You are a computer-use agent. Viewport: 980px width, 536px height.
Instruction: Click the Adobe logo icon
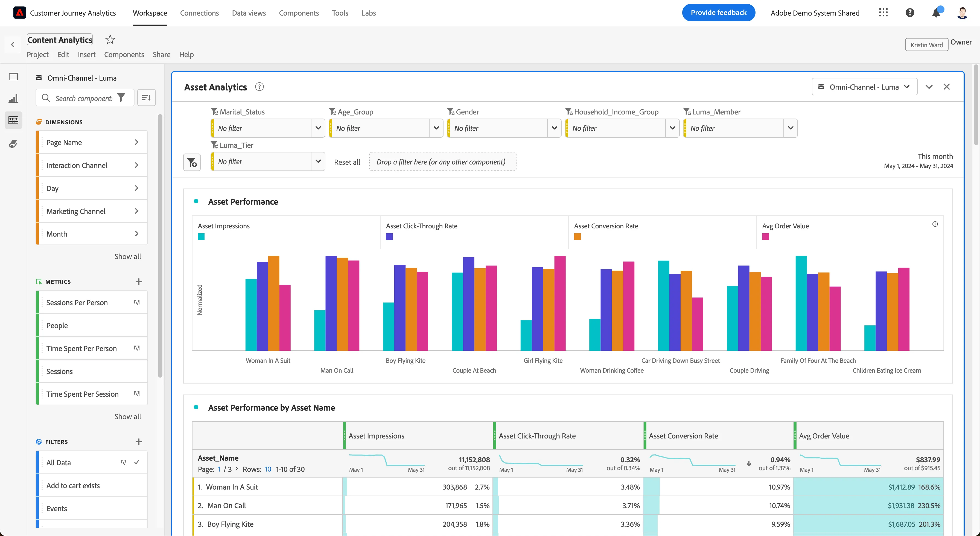[19, 13]
